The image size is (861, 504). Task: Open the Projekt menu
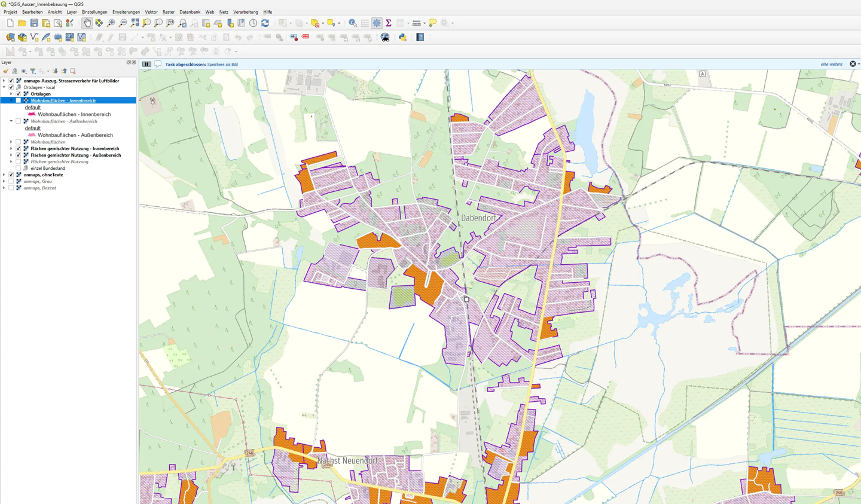[x=10, y=12]
